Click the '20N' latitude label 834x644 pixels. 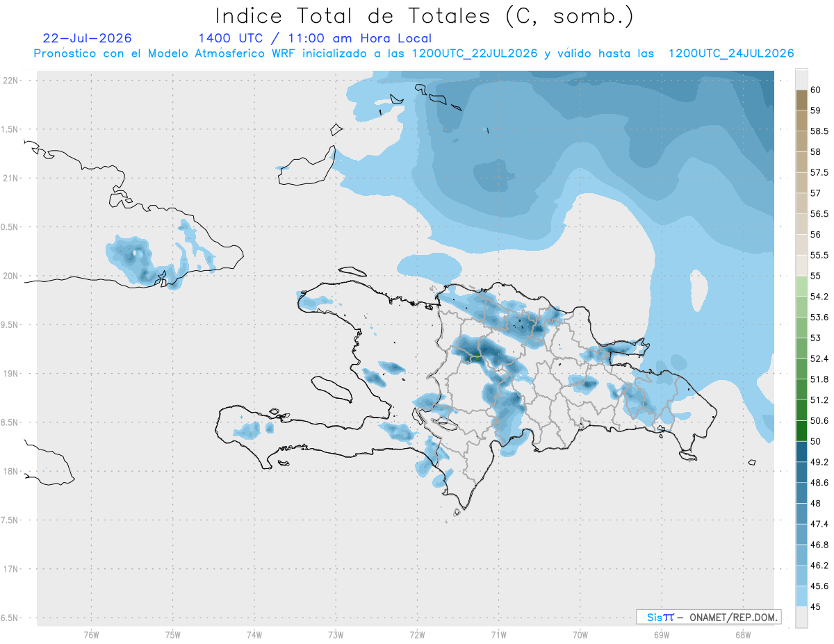click(x=10, y=276)
